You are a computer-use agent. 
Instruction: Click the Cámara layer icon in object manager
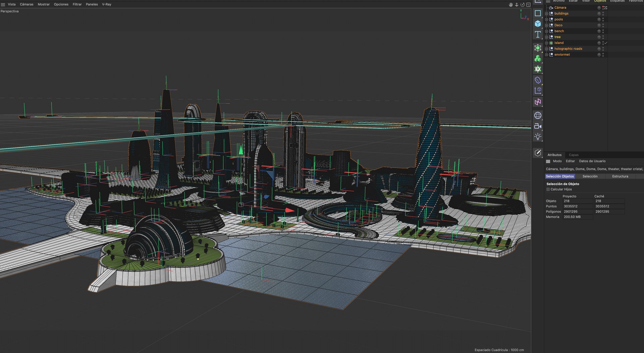pyautogui.click(x=599, y=8)
